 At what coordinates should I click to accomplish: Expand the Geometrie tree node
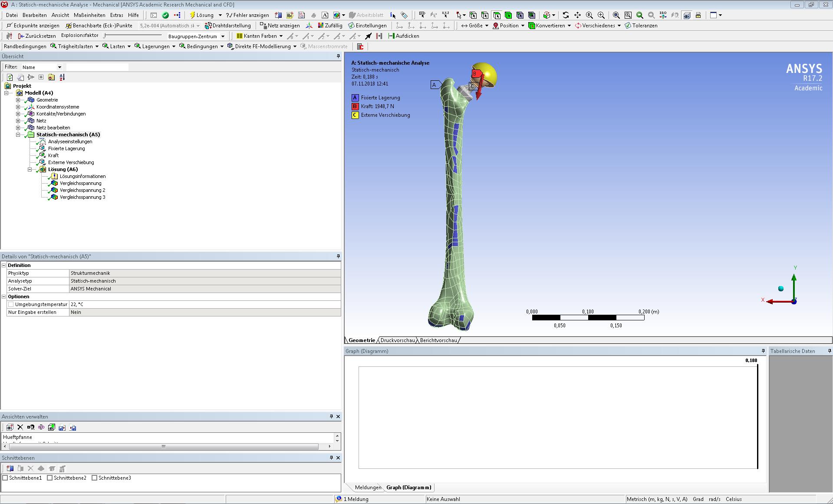[18, 100]
